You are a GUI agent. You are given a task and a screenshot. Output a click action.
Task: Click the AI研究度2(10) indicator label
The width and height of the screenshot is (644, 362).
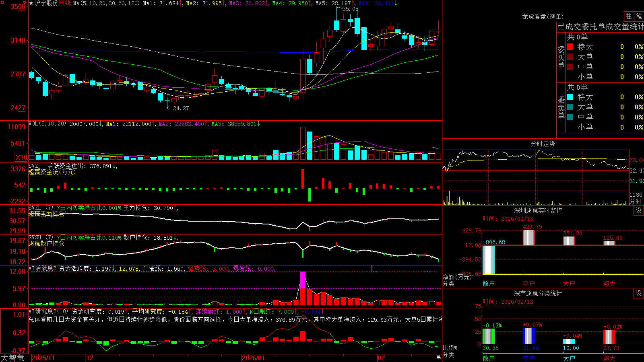coord(48,311)
